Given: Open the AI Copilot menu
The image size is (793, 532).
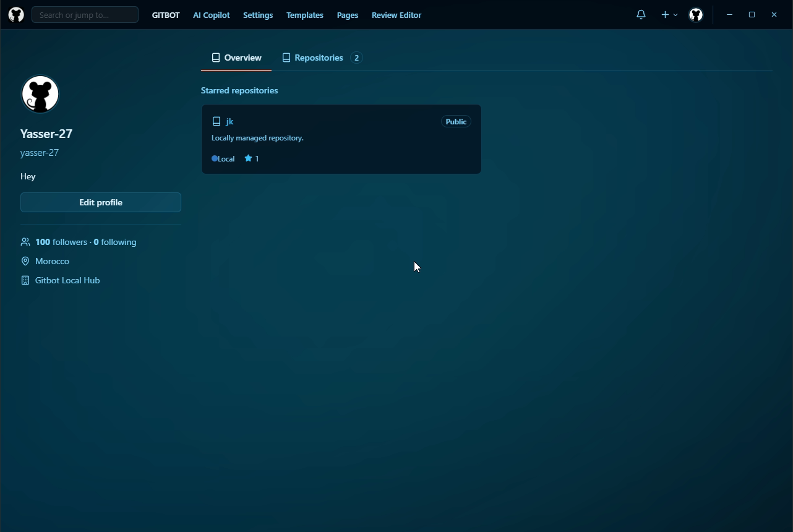Looking at the screenshot, I should (x=211, y=15).
